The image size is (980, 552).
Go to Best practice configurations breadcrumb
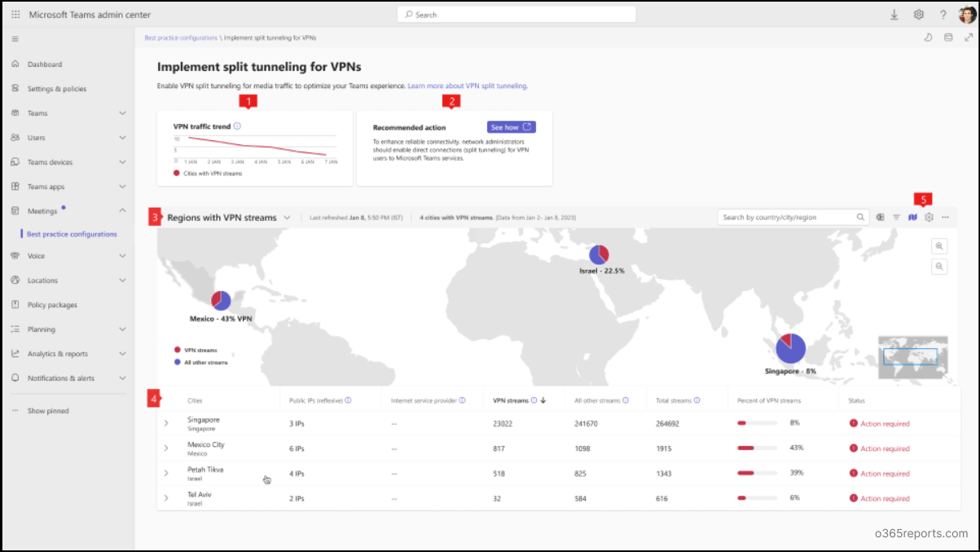click(181, 38)
